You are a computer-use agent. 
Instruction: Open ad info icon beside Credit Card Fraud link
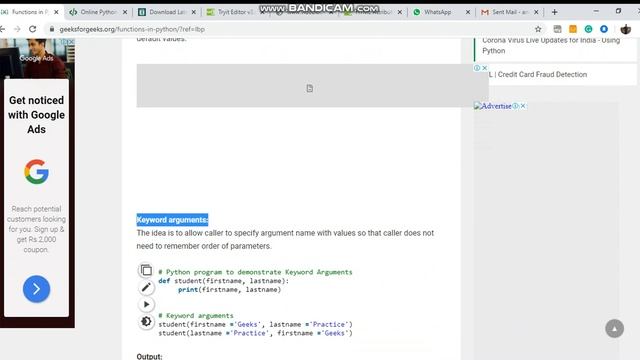click(x=477, y=68)
